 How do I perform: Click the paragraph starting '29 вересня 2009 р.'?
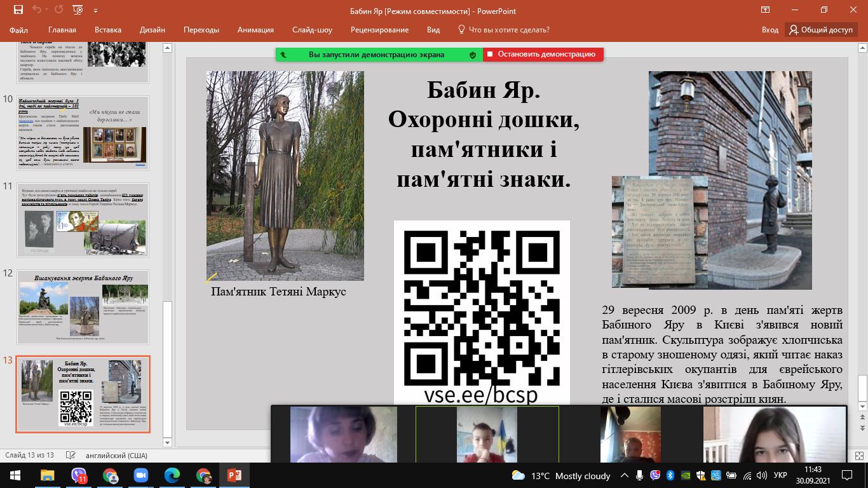pos(722,355)
